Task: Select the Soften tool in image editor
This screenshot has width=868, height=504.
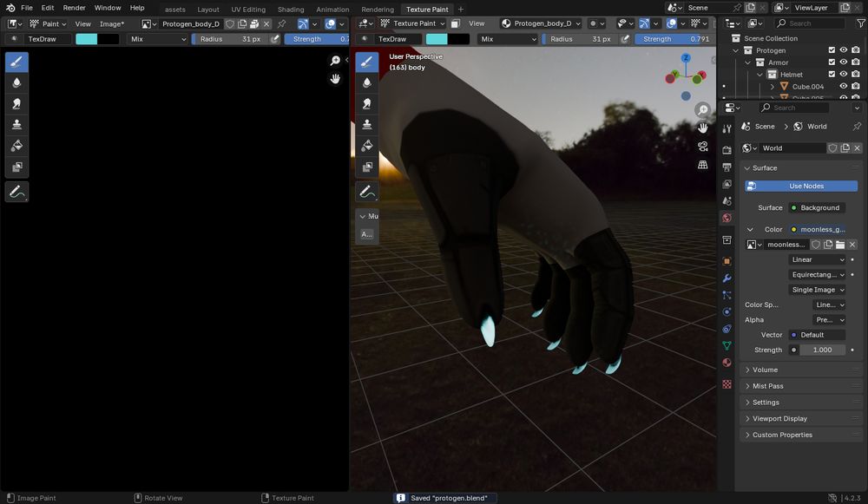Action: point(16,83)
